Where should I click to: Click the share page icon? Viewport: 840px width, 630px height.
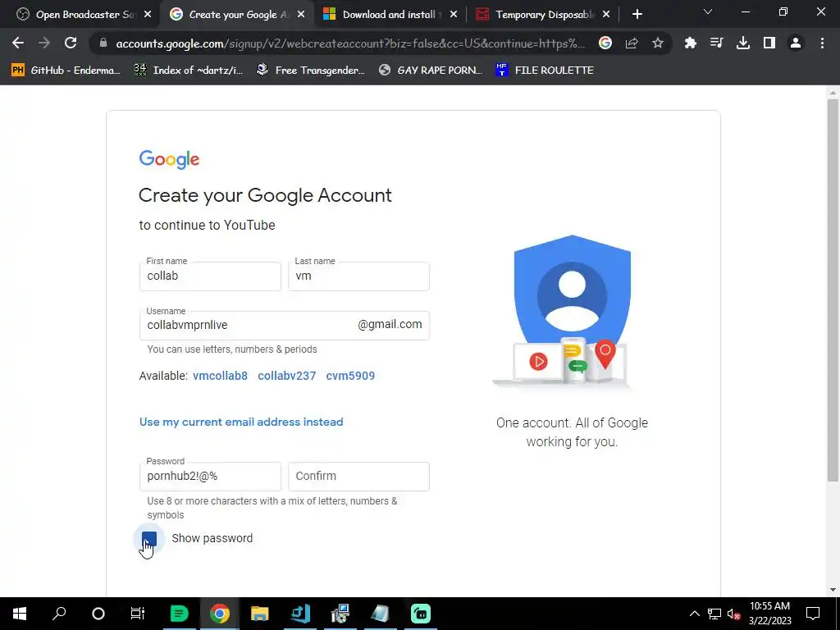632,43
